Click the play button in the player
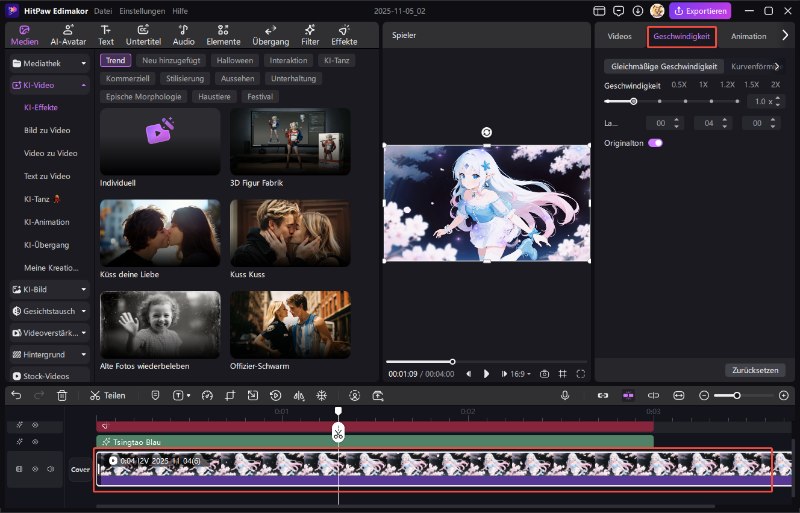The width and height of the screenshot is (800, 513). pos(486,374)
